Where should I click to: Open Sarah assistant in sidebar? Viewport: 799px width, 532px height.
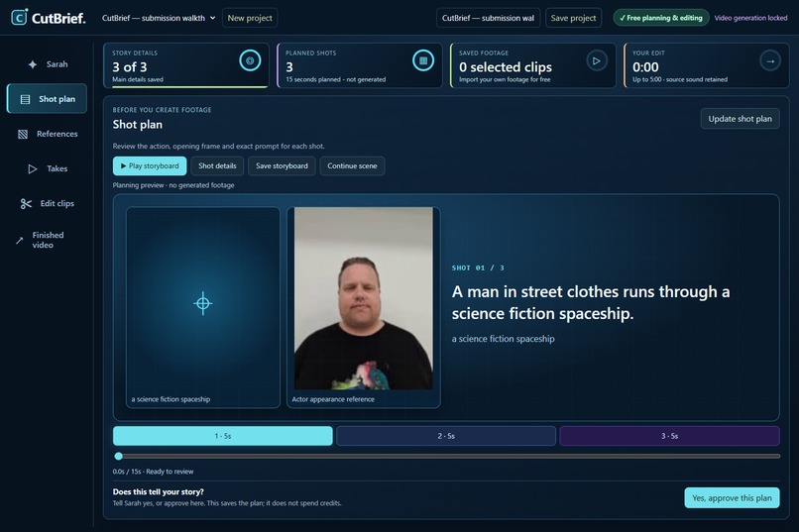47,64
